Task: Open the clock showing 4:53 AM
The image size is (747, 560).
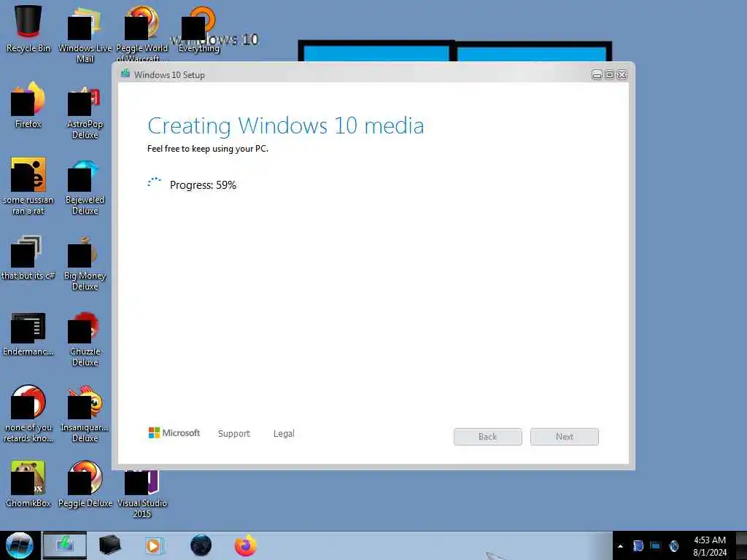Action: click(x=709, y=546)
